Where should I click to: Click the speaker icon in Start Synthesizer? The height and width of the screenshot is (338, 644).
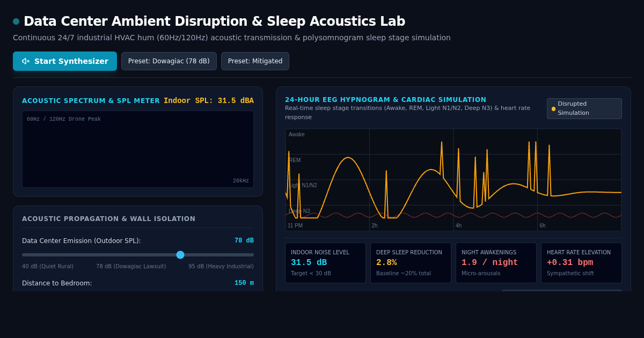[x=26, y=61]
